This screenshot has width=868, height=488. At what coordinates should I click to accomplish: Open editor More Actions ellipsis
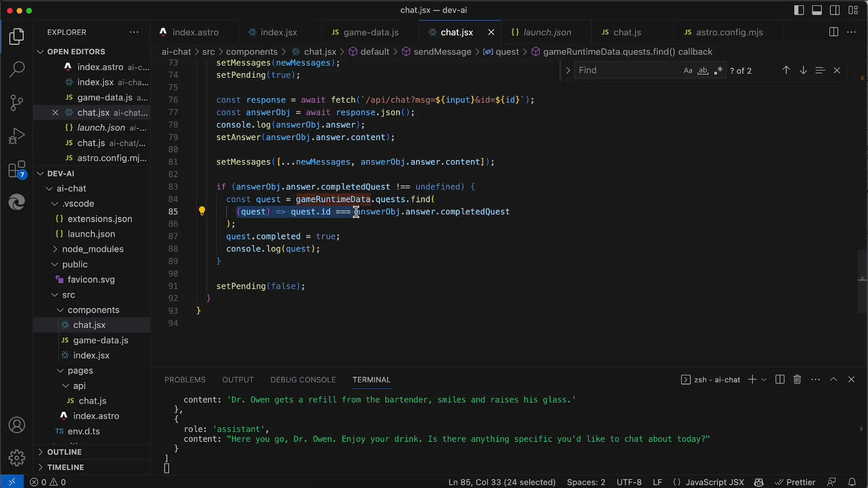(851, 32)
